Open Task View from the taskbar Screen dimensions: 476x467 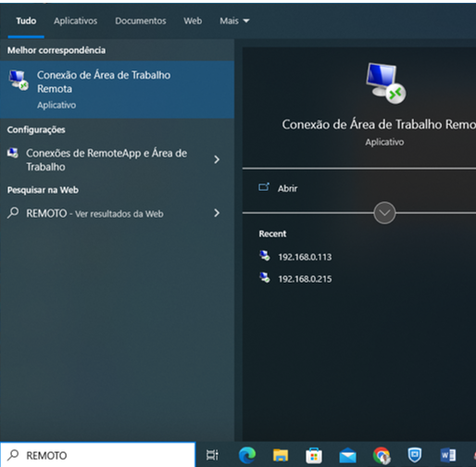click(212, 455)
